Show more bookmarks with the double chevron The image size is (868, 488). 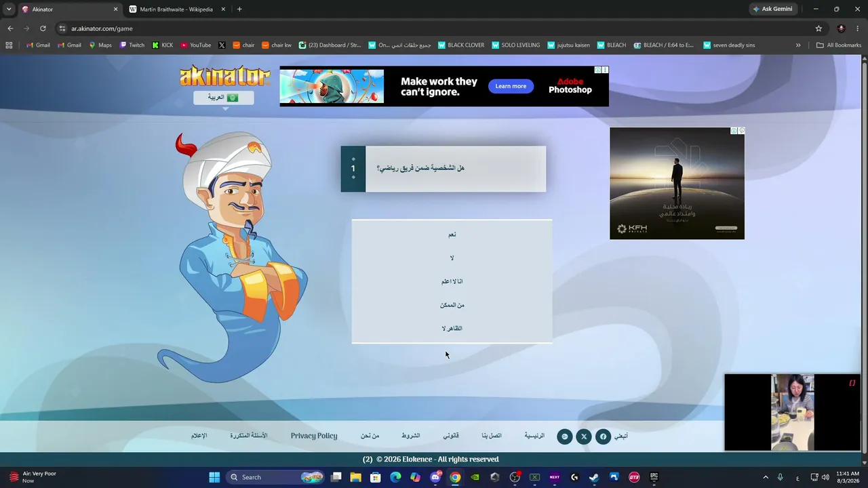click(x=798, y=45)
